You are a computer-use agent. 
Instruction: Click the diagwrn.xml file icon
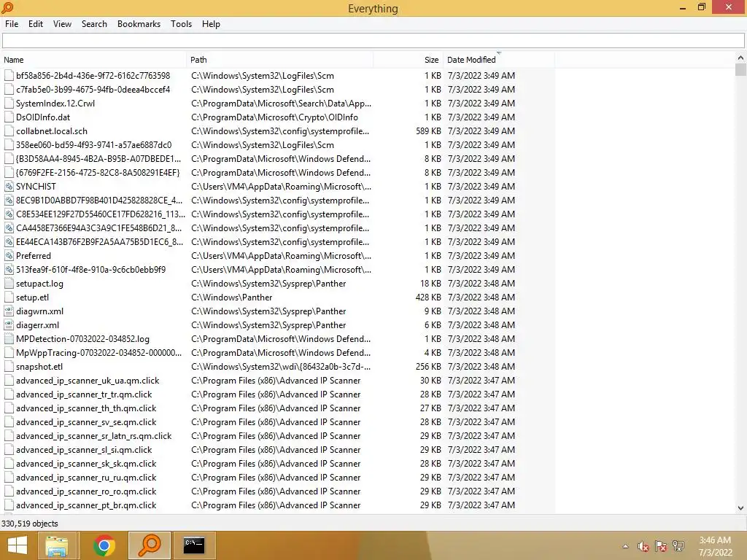point(9,311)
